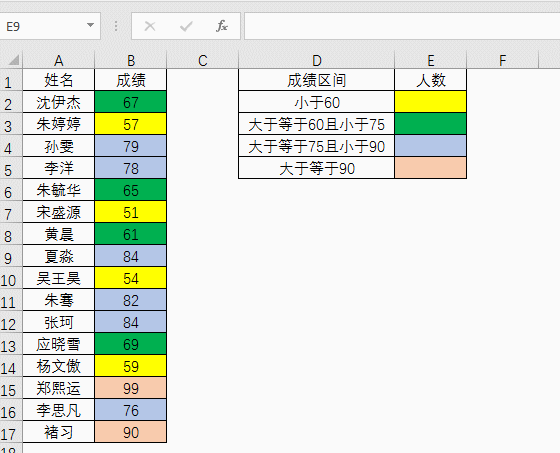Click the header cell 成绩区间
This screenshot has width=560, height=453.
click(x=316, y=80)
